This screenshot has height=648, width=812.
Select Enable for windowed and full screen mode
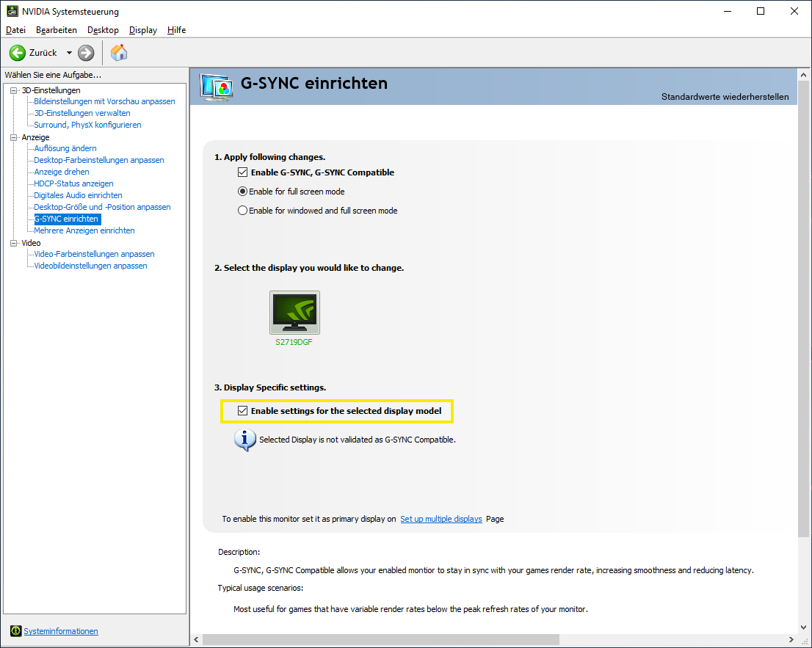[242, 211]
